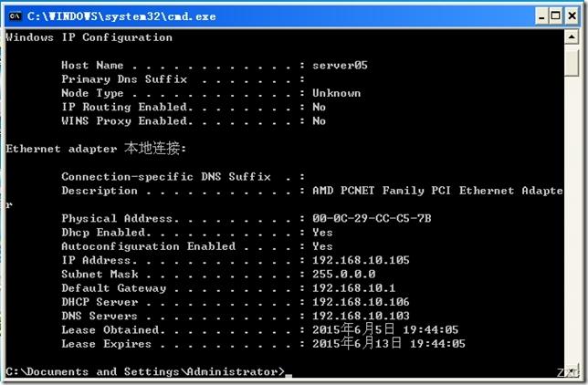The image size is (588, 385).
Task: Click the Lease Obtained date text
Action: tap(385, 329)
